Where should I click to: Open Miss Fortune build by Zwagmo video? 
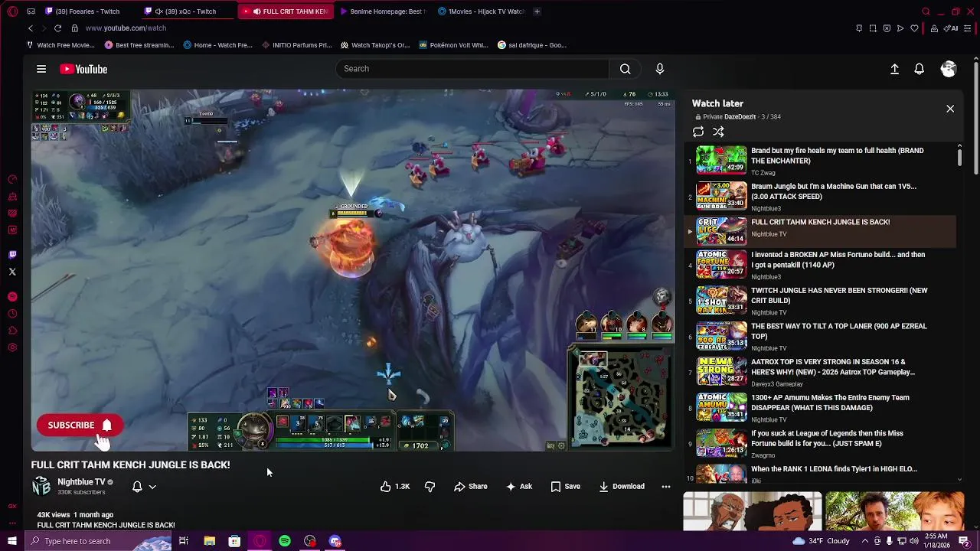click(x=819, y=444)
